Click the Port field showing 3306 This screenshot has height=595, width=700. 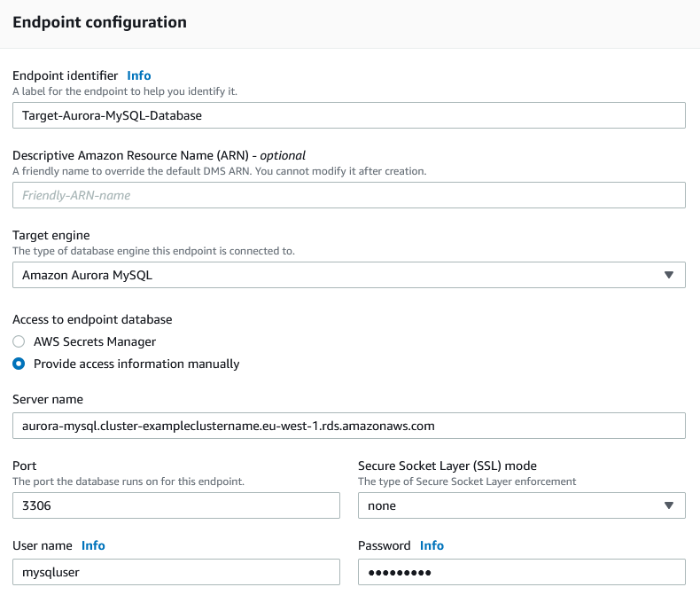pyautogui.click(x=176, y=505)
